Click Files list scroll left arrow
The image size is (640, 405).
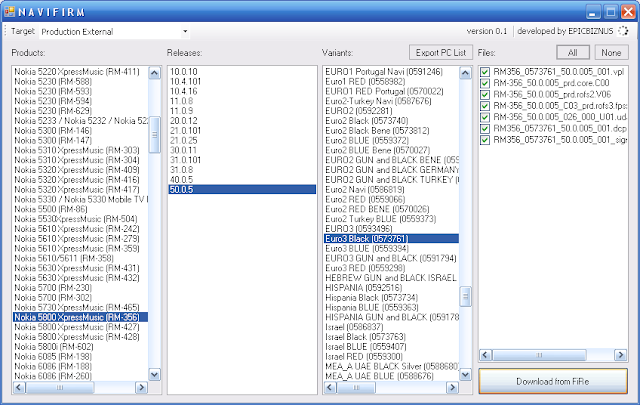click(x=485, y=355)
